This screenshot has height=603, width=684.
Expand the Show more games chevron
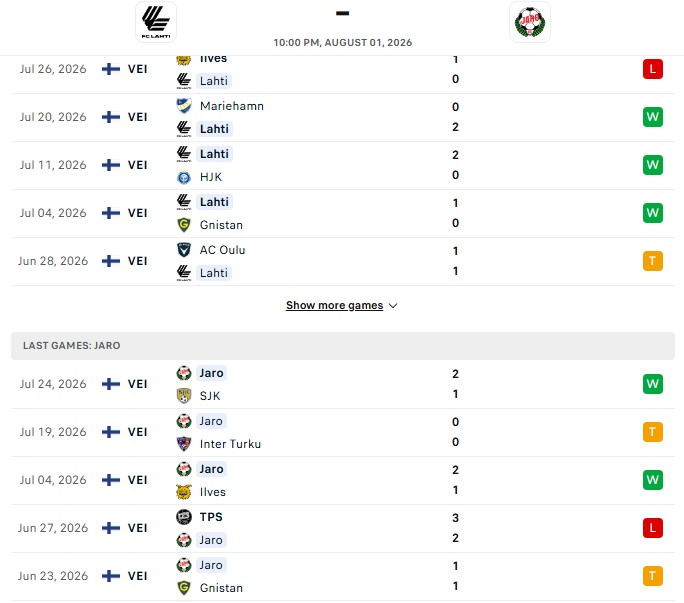click(393, 305)
